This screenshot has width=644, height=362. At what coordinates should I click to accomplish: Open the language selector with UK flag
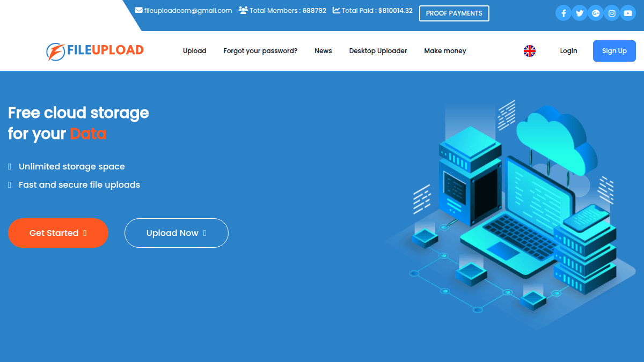pyautogui.click(x=530, y=51)
